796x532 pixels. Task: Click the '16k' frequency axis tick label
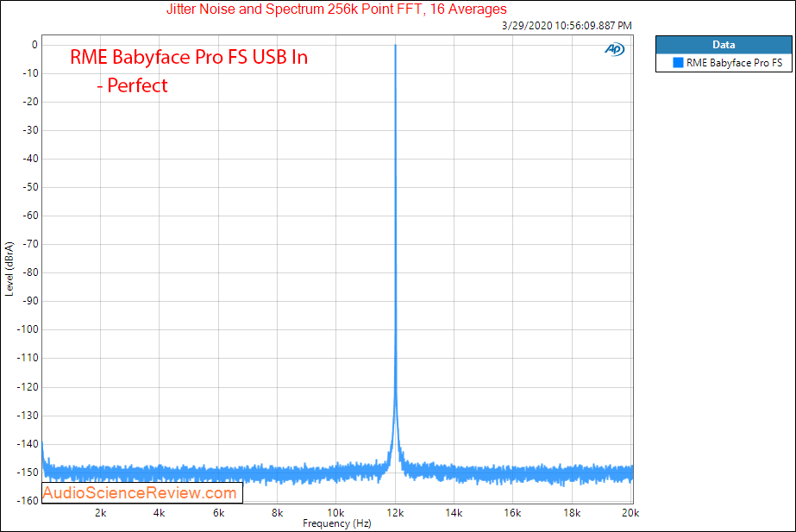click(x=512, y=513)
